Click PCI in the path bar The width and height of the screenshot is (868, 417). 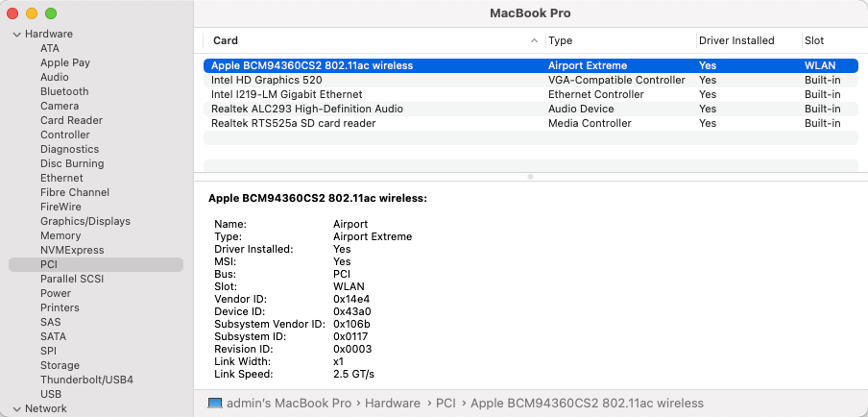446,404
